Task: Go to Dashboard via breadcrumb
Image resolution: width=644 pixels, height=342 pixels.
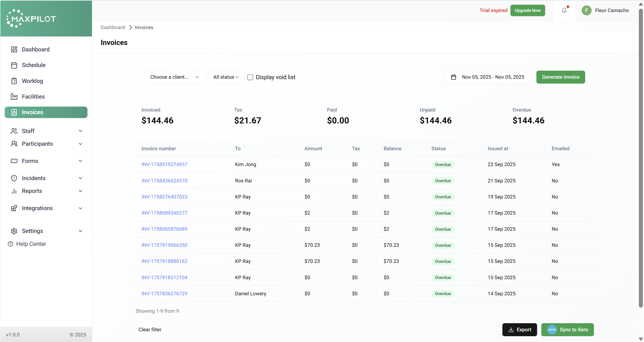Action: 113,27
